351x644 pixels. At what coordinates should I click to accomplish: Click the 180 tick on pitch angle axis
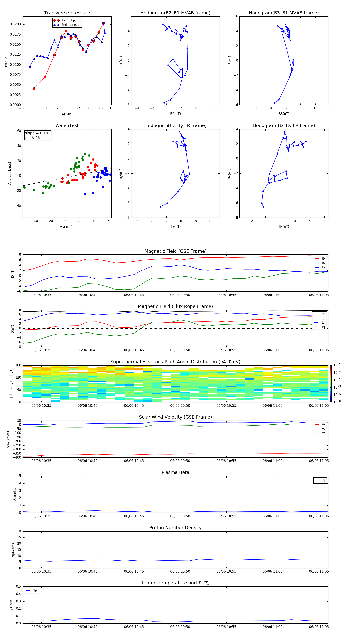18,365
